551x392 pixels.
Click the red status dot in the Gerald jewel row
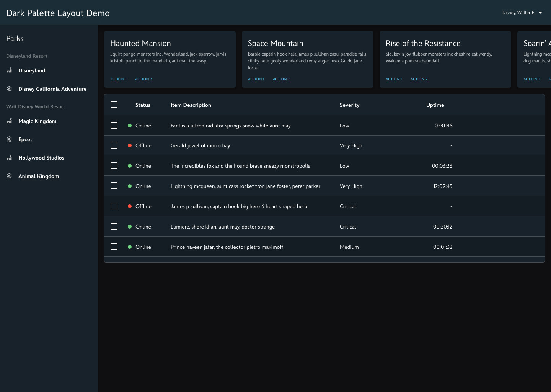[130, 145]
